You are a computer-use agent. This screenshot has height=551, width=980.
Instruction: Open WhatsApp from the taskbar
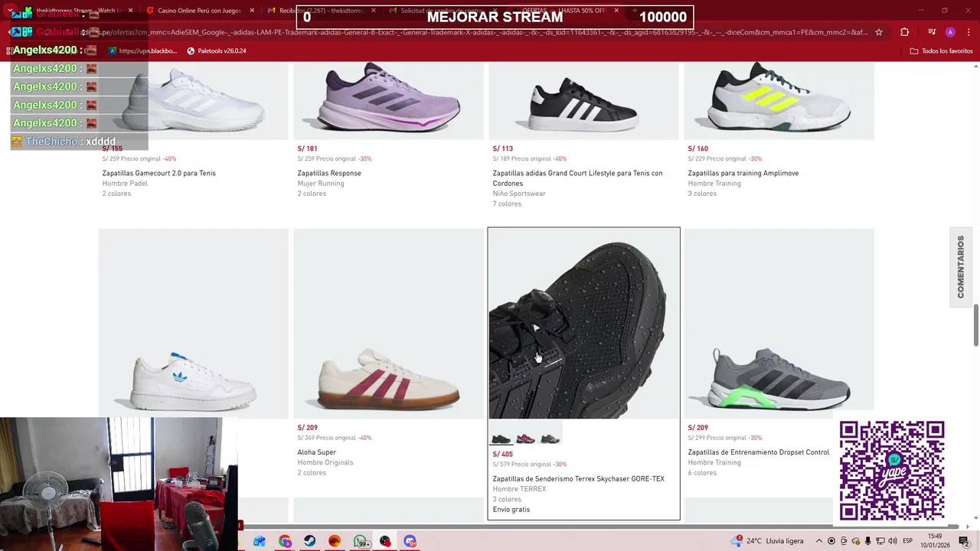361,541
